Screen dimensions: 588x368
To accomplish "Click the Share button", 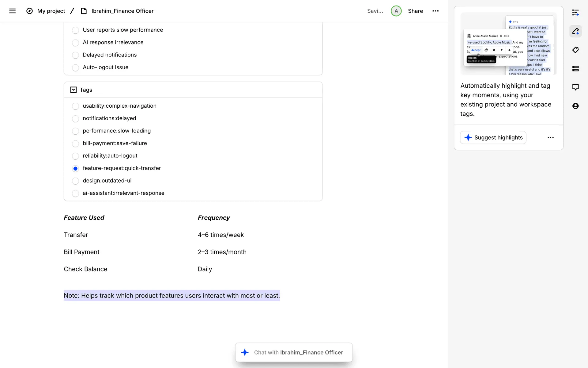I will point(415,11).
